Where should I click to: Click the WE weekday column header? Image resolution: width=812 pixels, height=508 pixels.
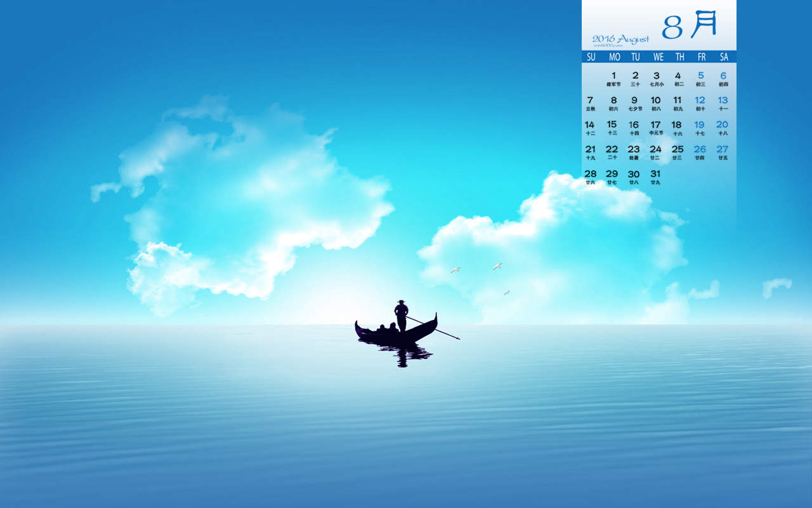tap(658, 57)
